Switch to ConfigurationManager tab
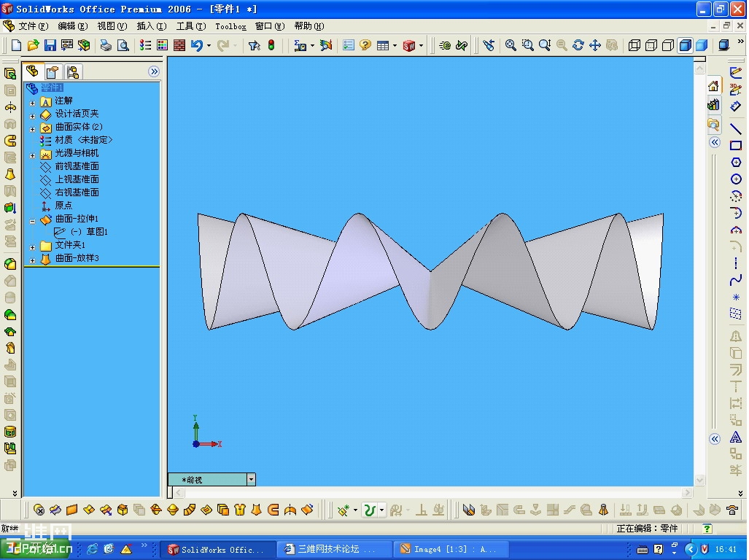This screenshot has width=749, height=560. point(73,72)
